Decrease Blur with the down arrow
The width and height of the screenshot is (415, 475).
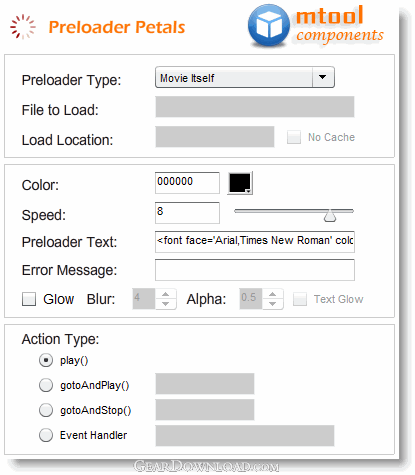coord(166,304)
